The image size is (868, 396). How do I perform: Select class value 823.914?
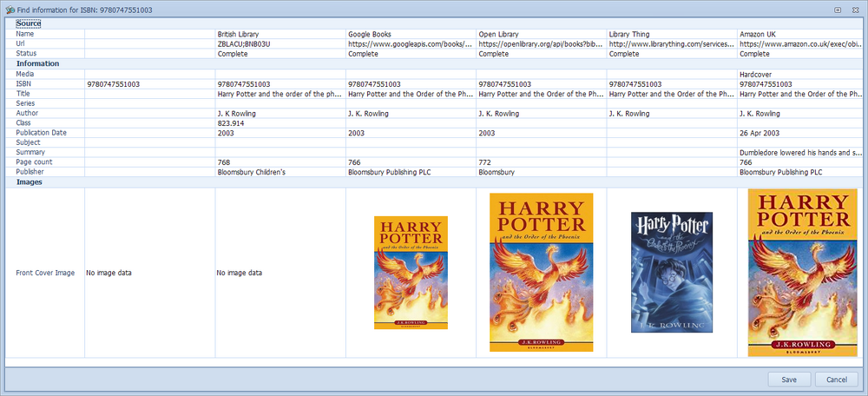click(280, 123)
